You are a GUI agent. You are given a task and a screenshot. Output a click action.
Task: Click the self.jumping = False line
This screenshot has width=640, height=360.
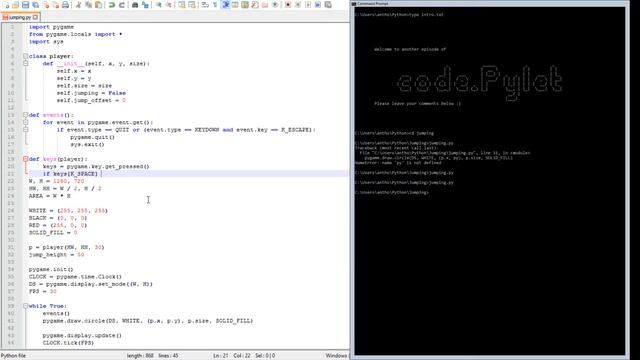coord(91,93)
